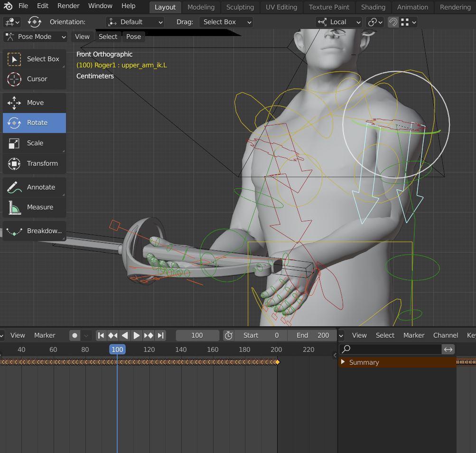Click the End frame field
Image resolution: width=476 pixels, height=453 pixels.
coord(312,335)
